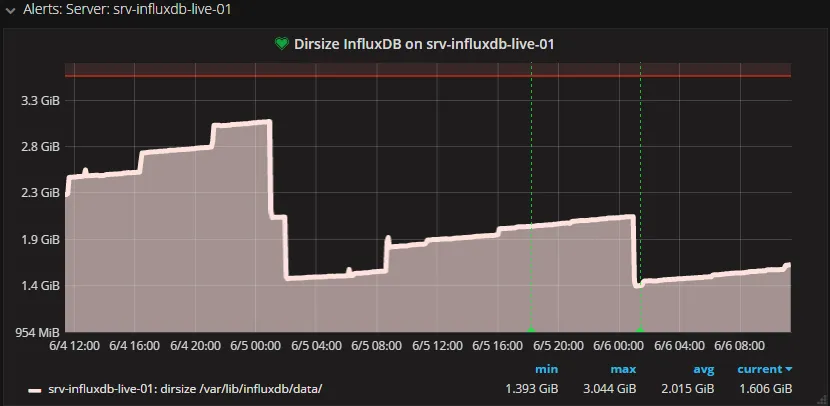Click the 6/6 00:00 x-axis label
The width and height of the screenshot is (830, 406).
coord(619,346)
